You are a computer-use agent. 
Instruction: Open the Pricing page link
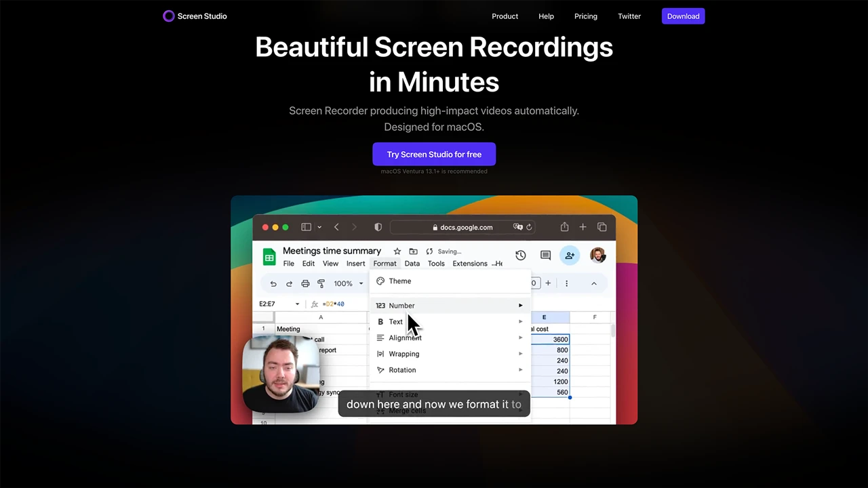click(586, 16)
